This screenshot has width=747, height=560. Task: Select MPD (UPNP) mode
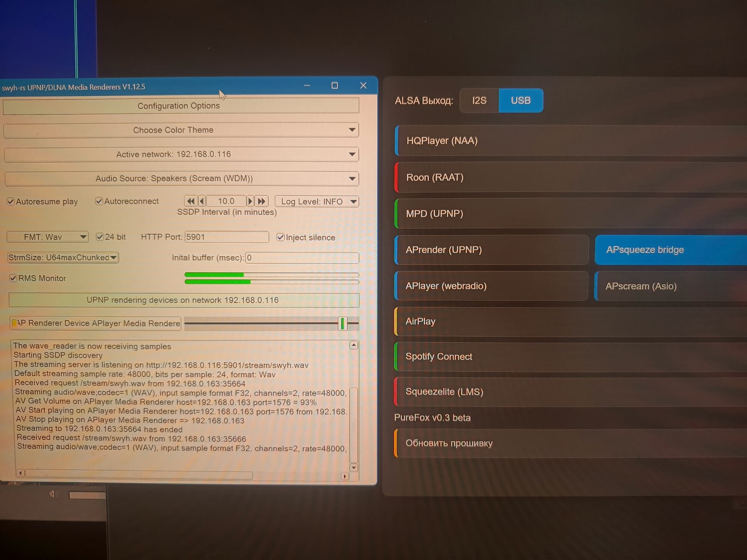click(x=571, y=213)
